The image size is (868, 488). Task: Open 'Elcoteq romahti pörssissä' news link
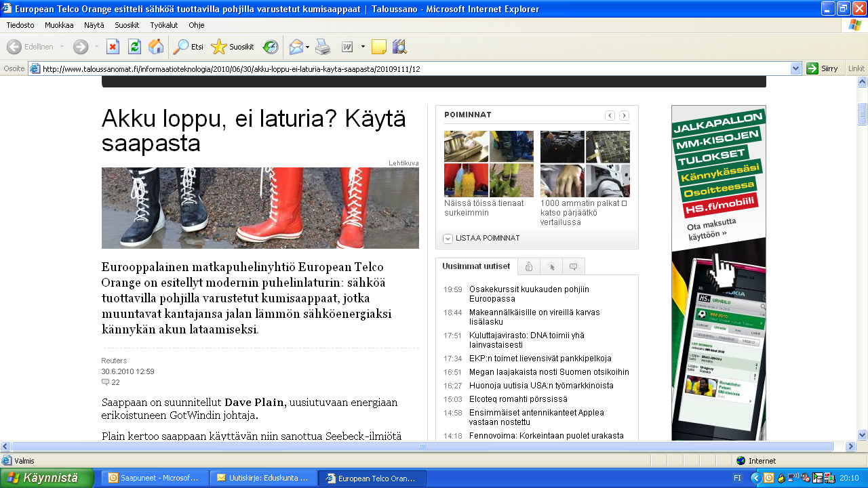click(518, 399)
